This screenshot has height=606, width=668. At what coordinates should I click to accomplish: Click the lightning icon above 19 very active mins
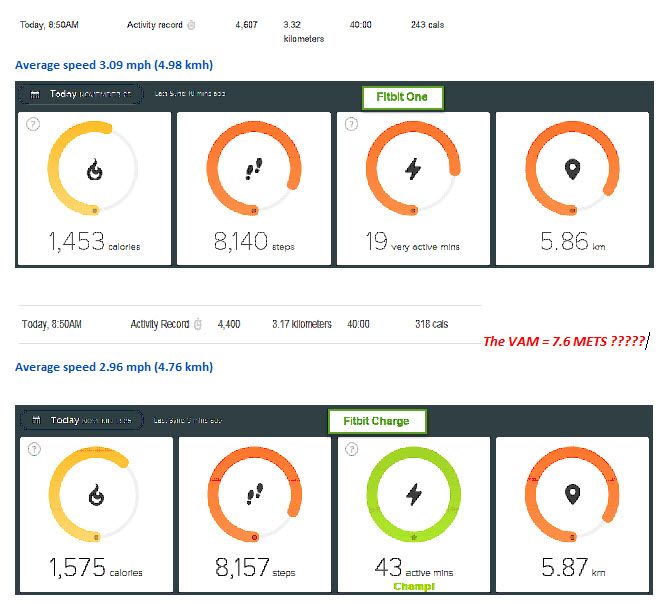(413, 169)
